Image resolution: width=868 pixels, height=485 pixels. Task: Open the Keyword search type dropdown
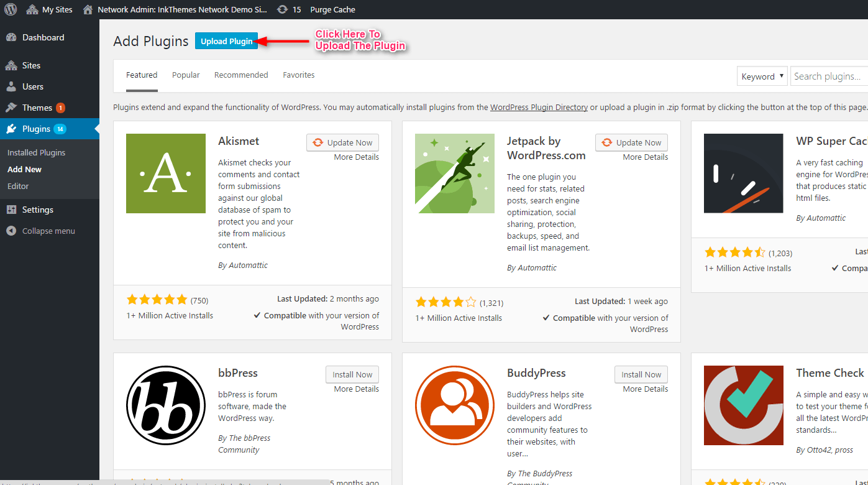tap(762, 76)
